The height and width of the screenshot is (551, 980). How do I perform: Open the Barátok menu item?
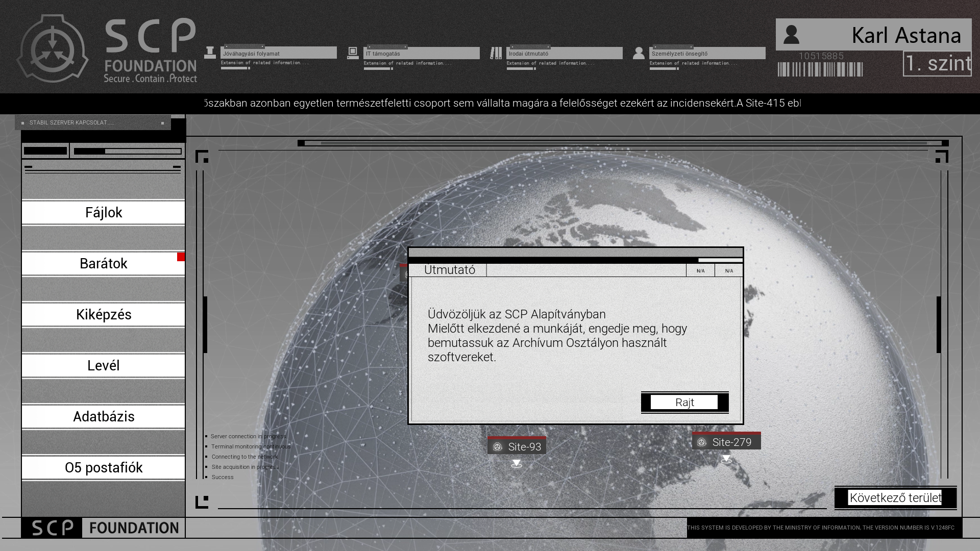click(x=104, y=263)
